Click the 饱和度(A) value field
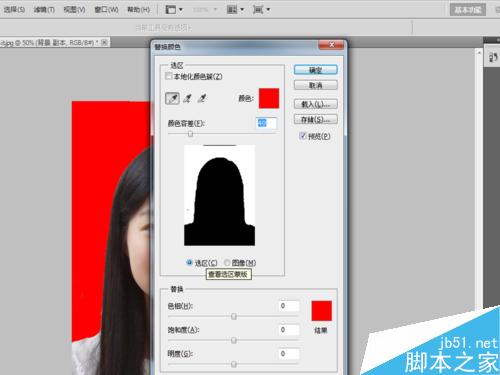The image size is (500, 375). pos(289,330)
